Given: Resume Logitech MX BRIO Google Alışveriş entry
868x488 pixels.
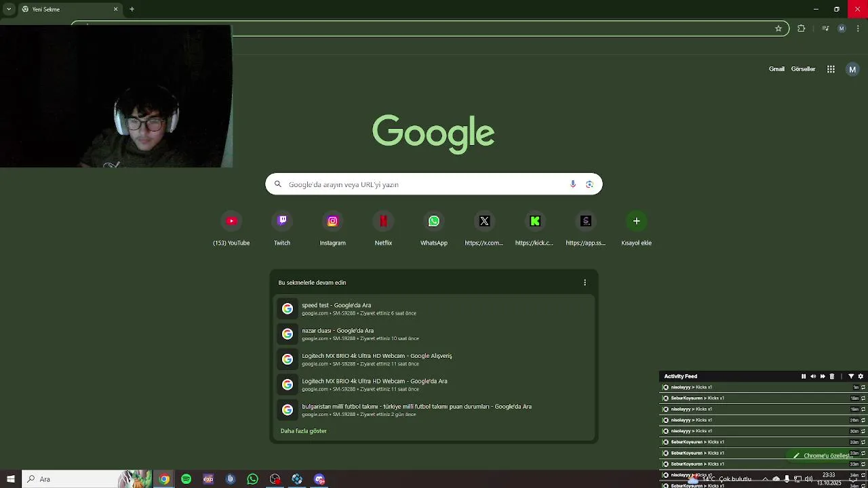Looking at the screenshot, I should [434, 359].
